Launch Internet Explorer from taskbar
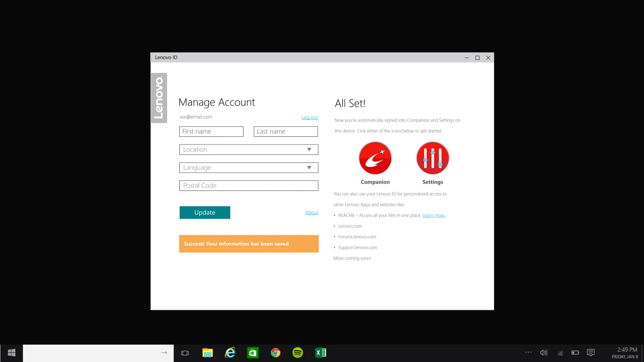 click(230, 353)
